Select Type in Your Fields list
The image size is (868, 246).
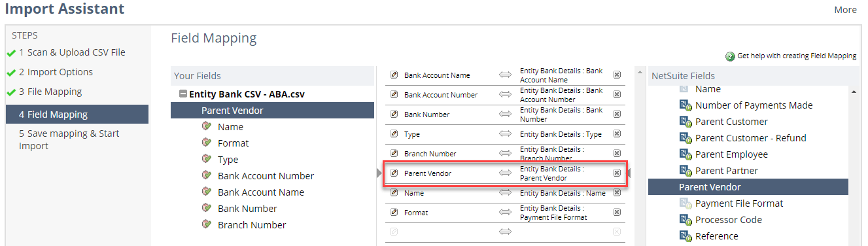click(228, 160)
